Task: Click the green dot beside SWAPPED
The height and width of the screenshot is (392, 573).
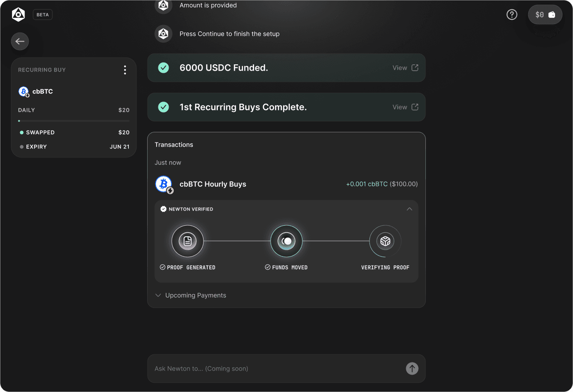Action: (21, 133)
